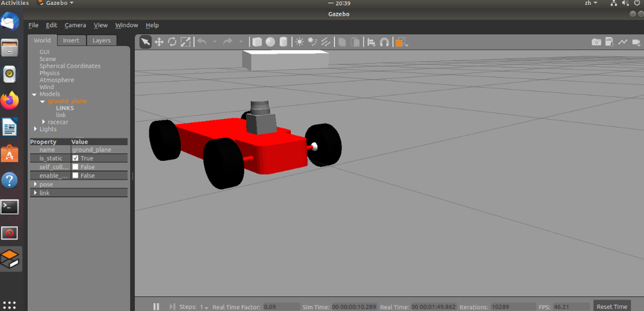Open the Steps count dropdown
The height and width of the screenshot is (311, 644).
(x=204, y=307)
